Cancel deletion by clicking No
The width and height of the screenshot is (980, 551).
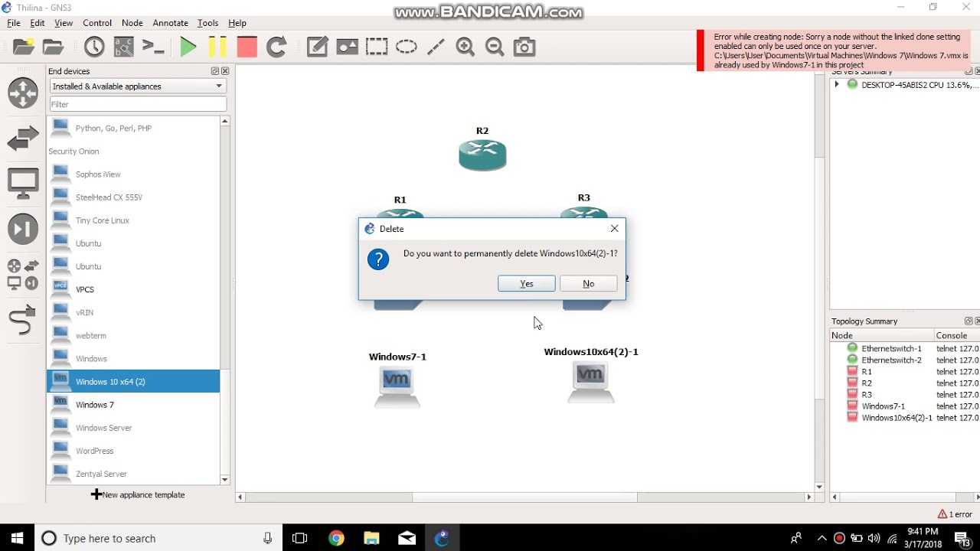[x=588, y=284]
